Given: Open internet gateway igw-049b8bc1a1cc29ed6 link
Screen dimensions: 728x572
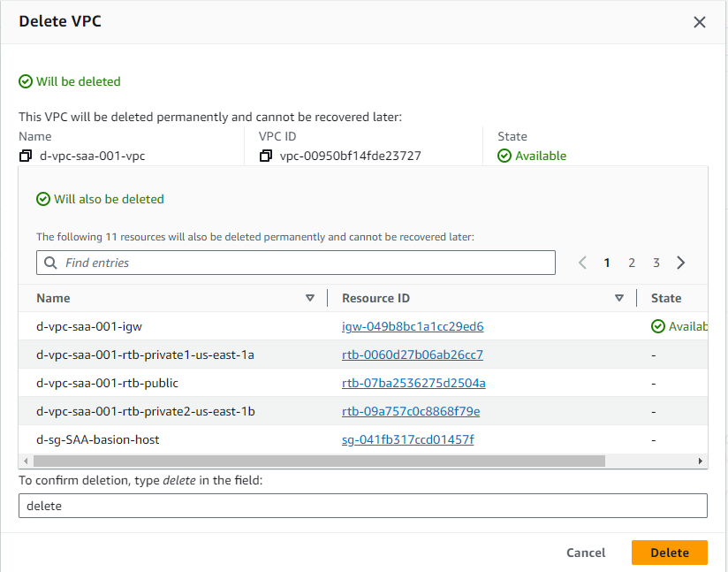Looking at the screenshot, I should tap(413, 326).
